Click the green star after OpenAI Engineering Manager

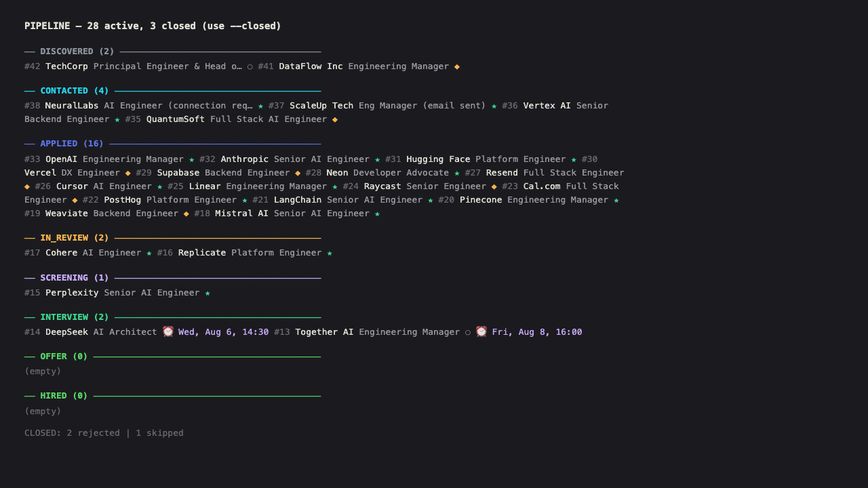pyautogui.click(x=192, y=159)
